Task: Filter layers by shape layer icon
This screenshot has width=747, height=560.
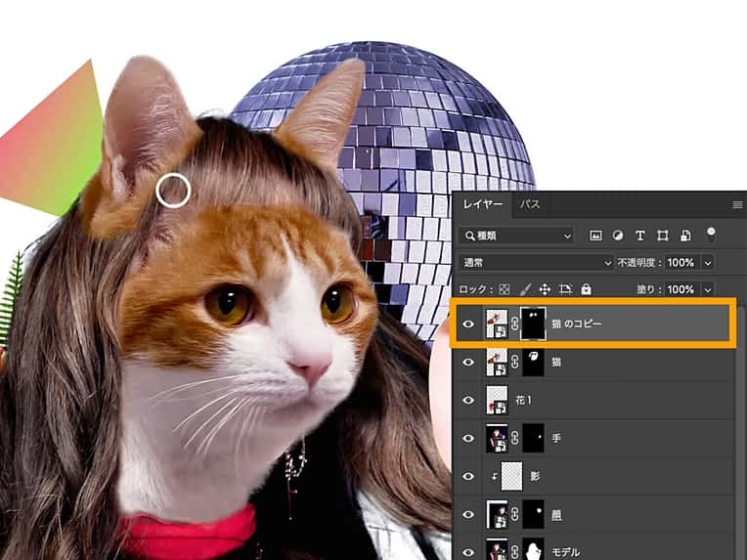Action: pos(663,236)
